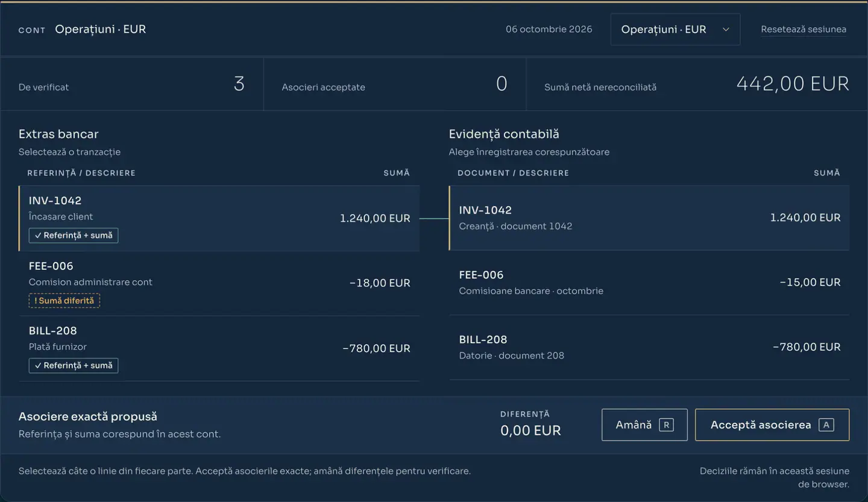Choose the Datorie · document 208 ledger entry
The image size is (868, 502).
(649, 347)
